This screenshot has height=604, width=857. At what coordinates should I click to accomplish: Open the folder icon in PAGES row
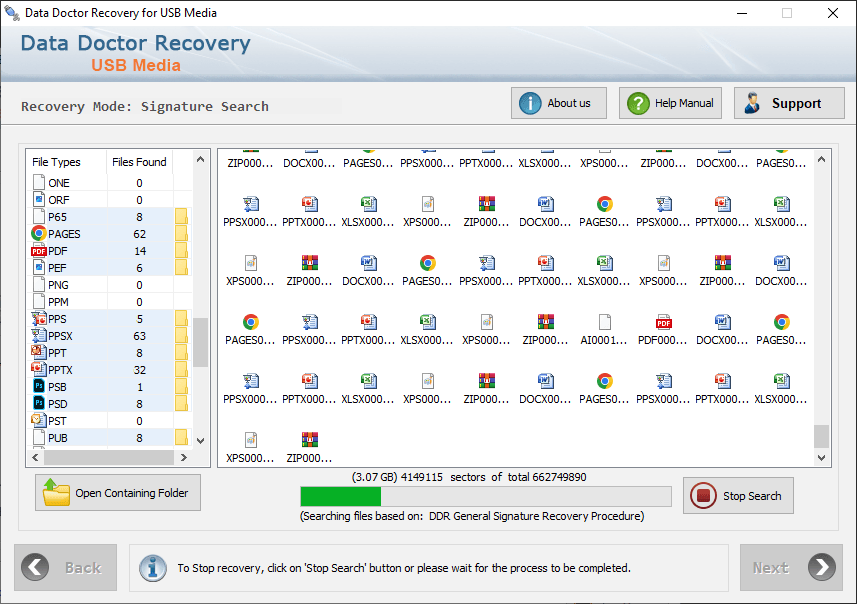point(181,233)
